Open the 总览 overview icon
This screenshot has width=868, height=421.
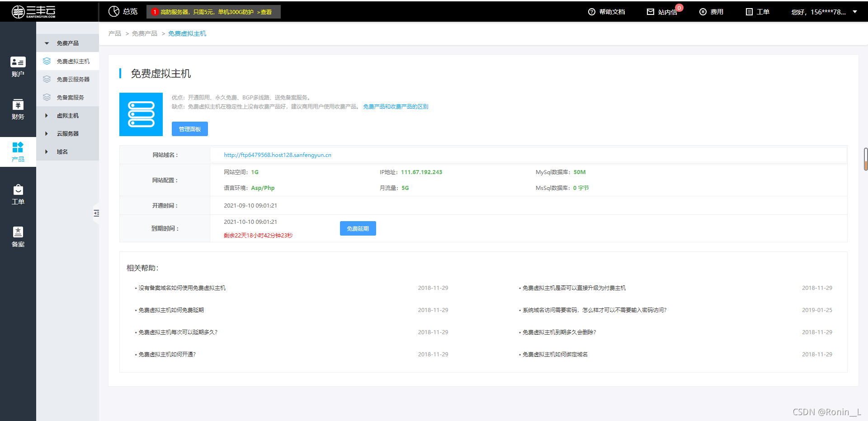coord(114,11)
